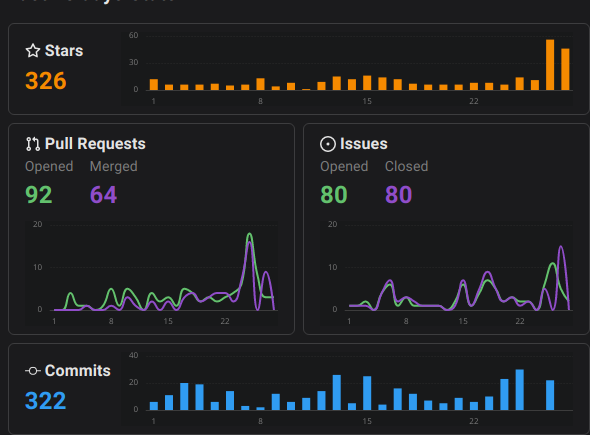The width and height of the screenshot is (590, 435).
Task: Click the highest purple peak in Issues chart
Action: (x=561, y=248)
